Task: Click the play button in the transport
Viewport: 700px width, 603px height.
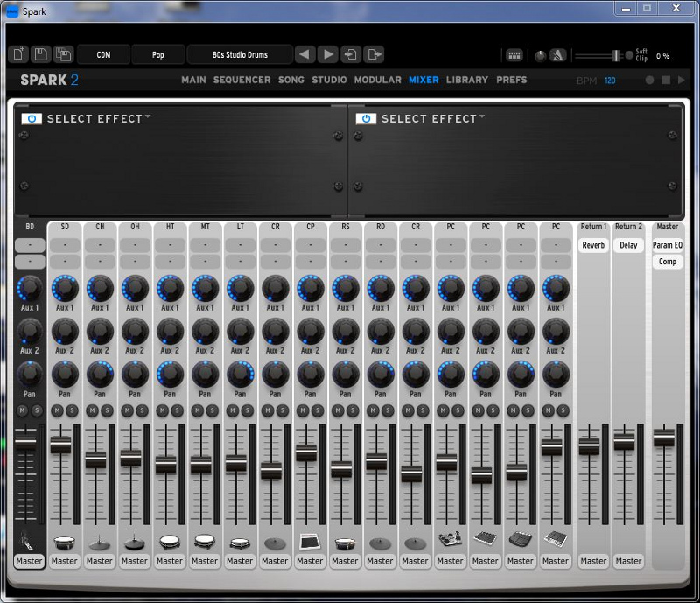Action: pyautogui.click(x=682, y=80)
